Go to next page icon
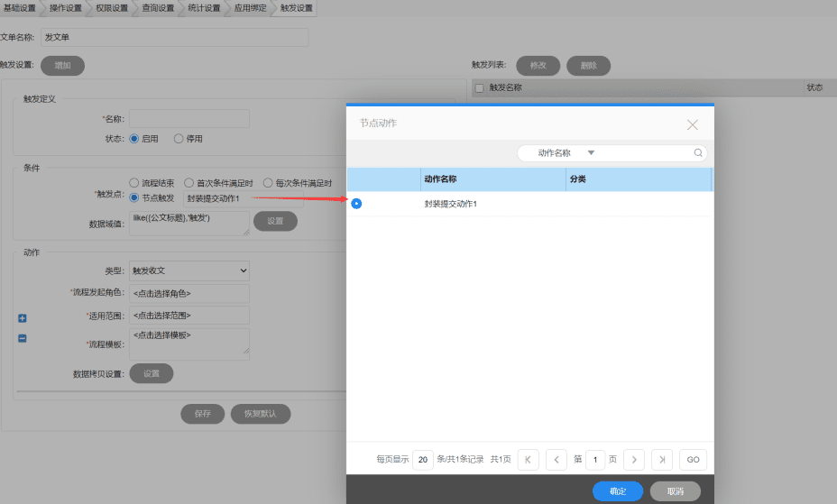 (634, 460)
